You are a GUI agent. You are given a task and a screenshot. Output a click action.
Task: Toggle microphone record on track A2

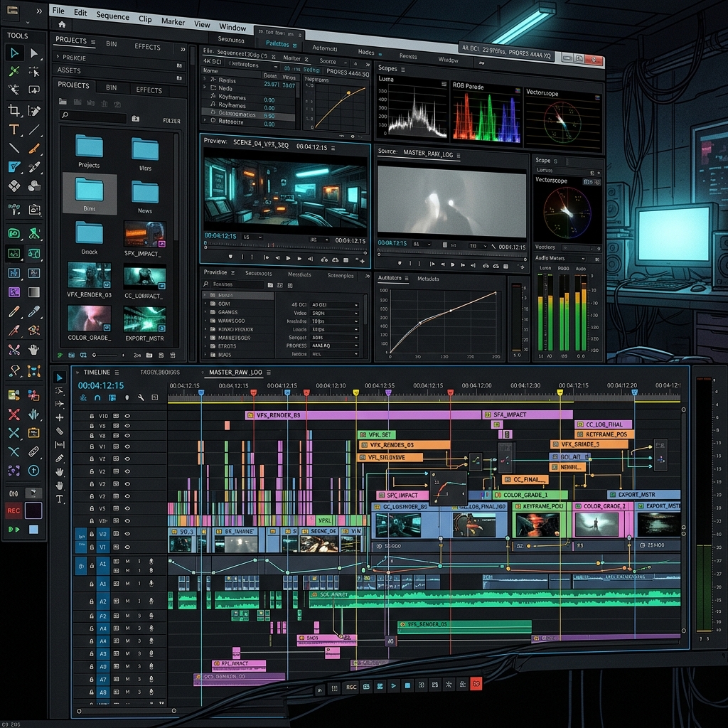tap(151, 601)
